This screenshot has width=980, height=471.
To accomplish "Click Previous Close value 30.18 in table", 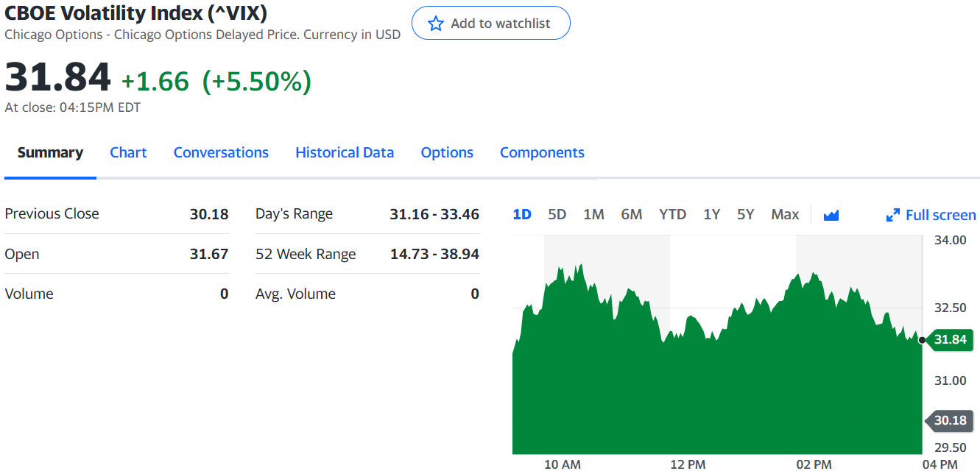I will coord(209,214).
